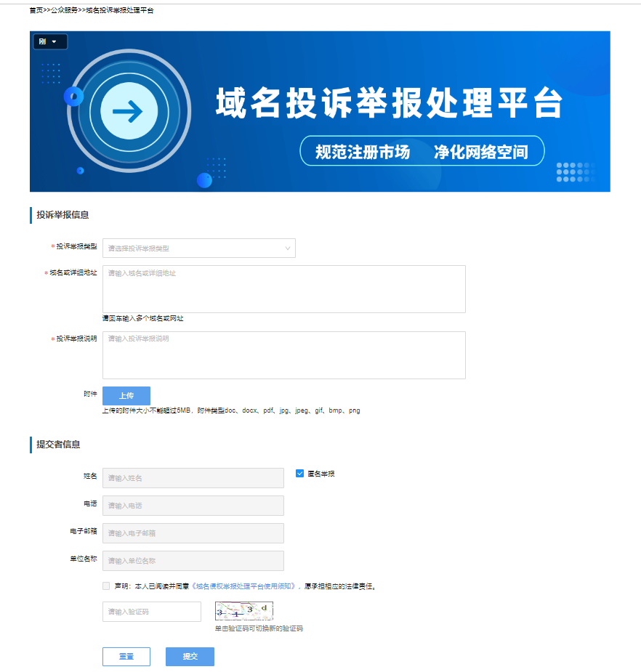Select the 姓名 input field

193,478
